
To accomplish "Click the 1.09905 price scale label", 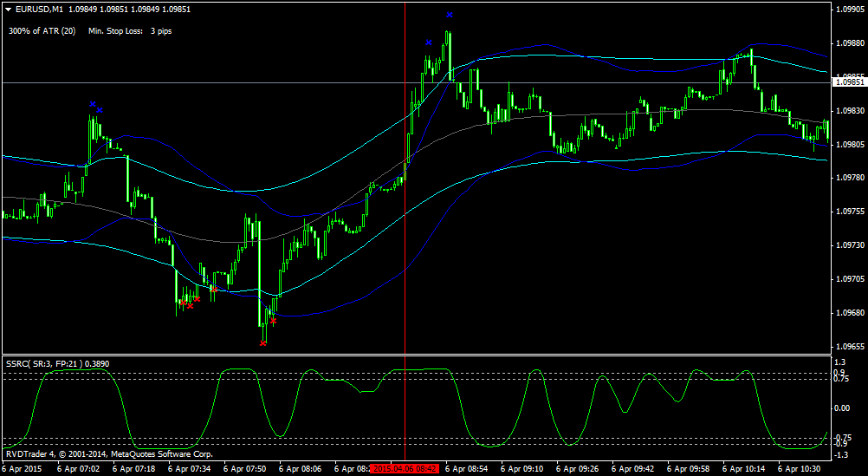I will coord(852,10).
